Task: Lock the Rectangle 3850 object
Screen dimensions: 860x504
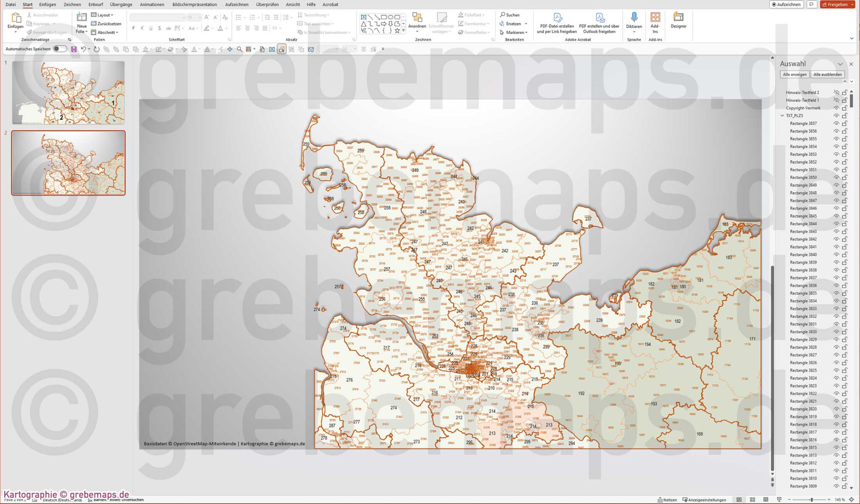Action: pos(844,178)
